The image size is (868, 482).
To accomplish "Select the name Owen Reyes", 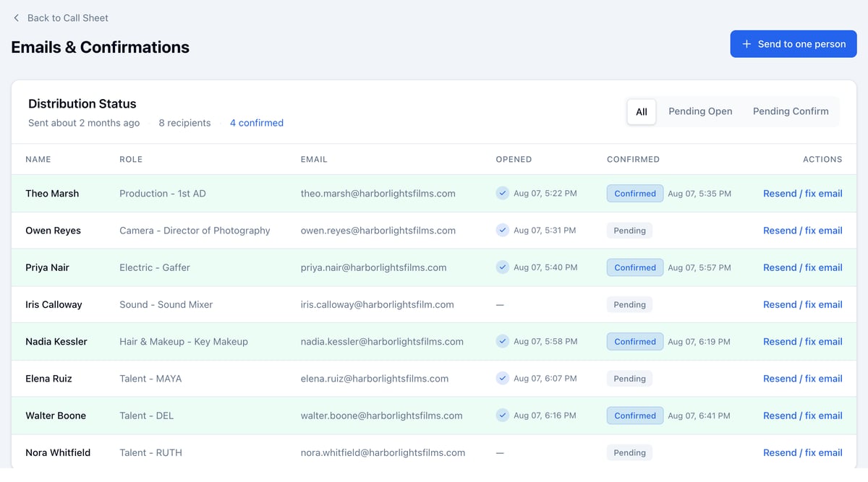I will [53, 231].
